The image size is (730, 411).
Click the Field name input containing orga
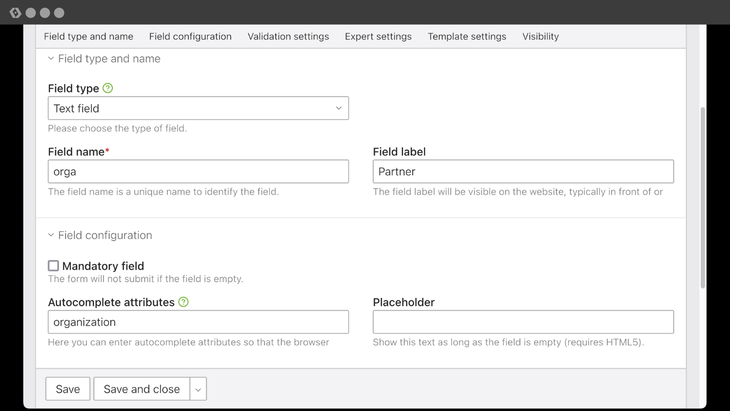198,172
